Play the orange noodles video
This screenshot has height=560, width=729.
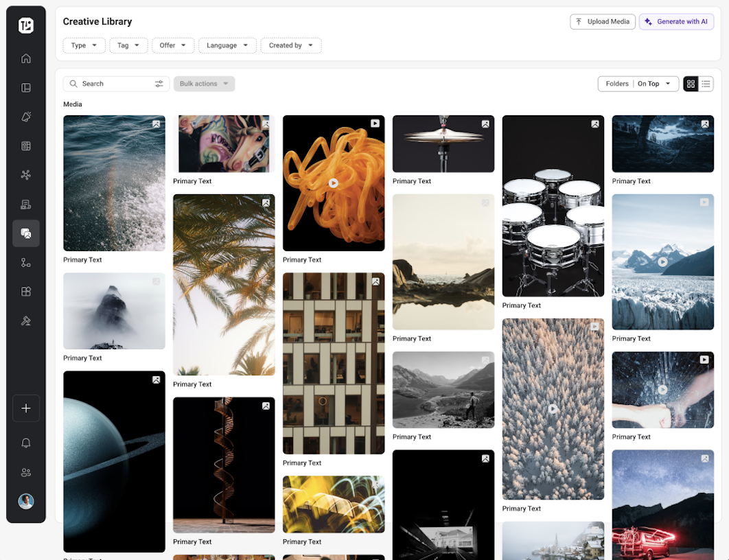333,183
